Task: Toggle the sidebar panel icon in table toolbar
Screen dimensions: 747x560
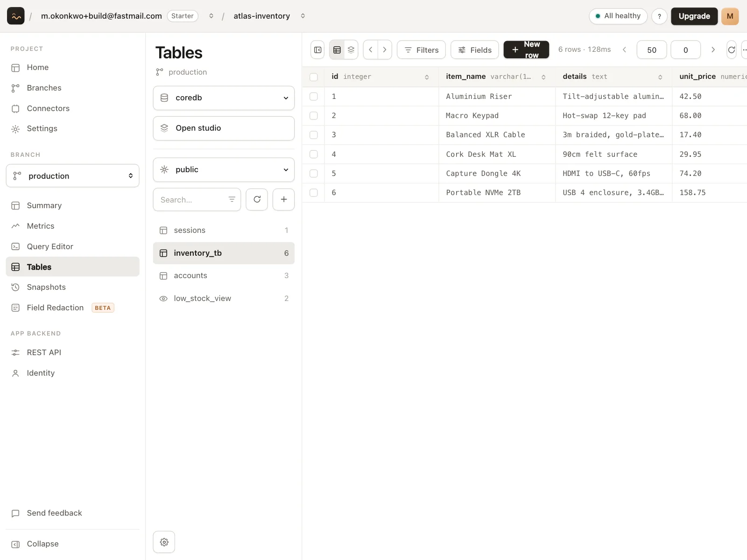Action: pyautogui.click(x=318, y=50)
